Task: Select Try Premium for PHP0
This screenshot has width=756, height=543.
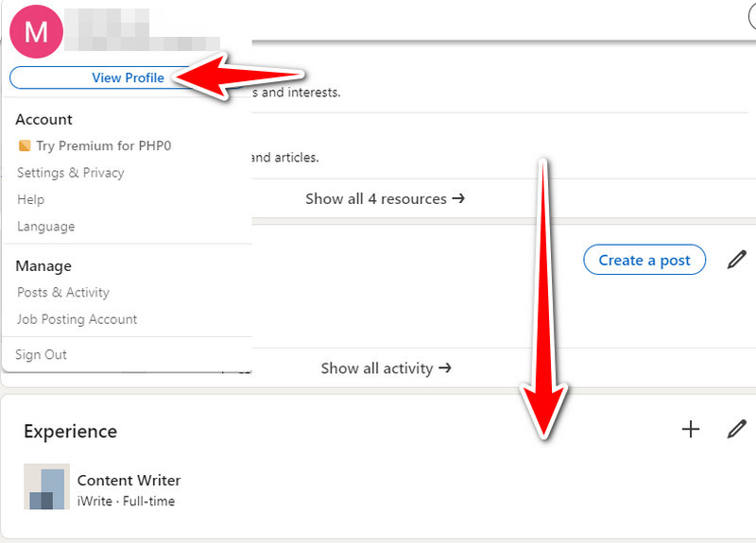Action: coord(103,146)
